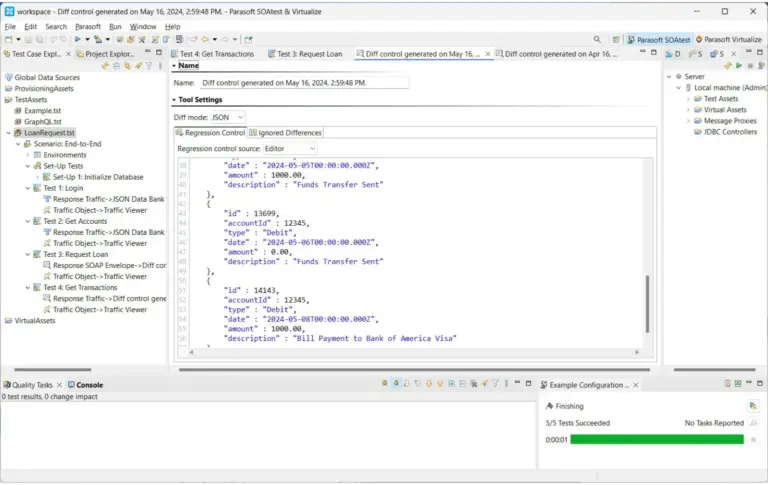Click the last toolbar icon after navigation arrows
The height and width of the screenshot is (485, 768).
coord(248,40)
